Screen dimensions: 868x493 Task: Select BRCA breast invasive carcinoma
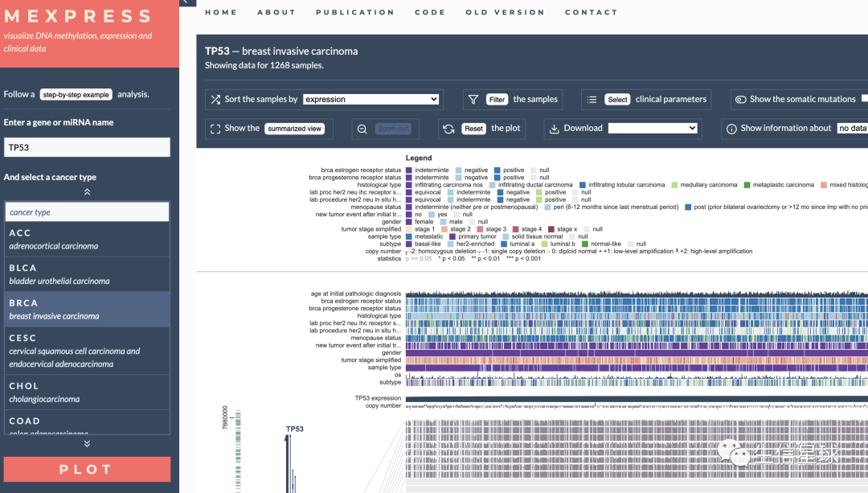click(87, 309)
